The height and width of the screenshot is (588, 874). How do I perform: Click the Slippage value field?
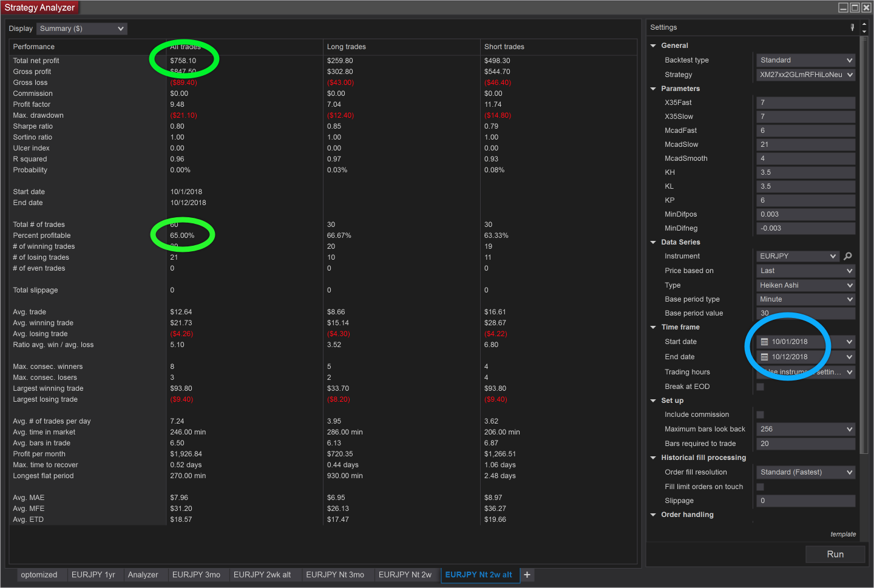pos(806,501)
